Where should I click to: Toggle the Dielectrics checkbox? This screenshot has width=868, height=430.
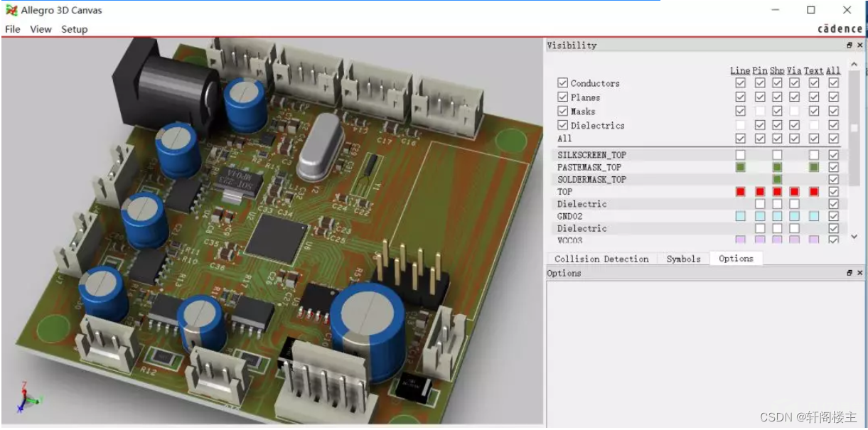click(x=563, y=125)
